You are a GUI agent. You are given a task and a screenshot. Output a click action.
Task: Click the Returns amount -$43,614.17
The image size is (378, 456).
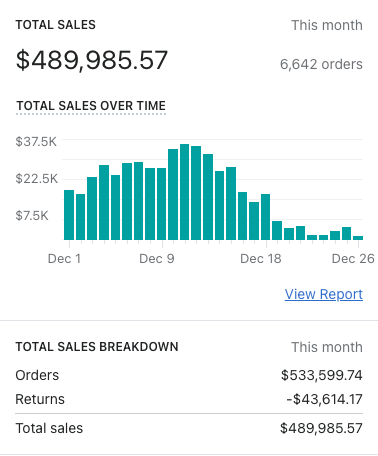[x=325, y=399]
